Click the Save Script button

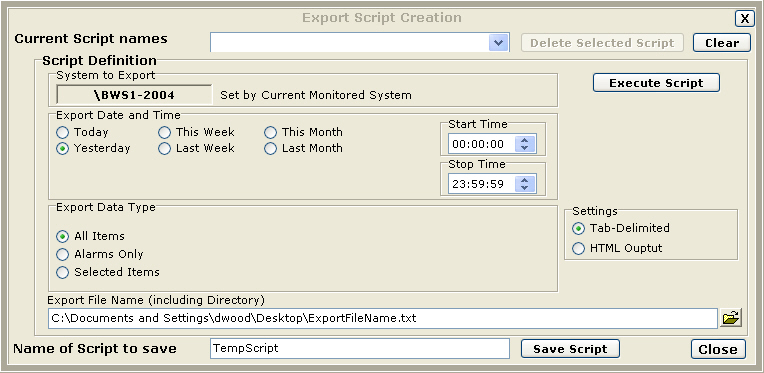click(570, 349)
